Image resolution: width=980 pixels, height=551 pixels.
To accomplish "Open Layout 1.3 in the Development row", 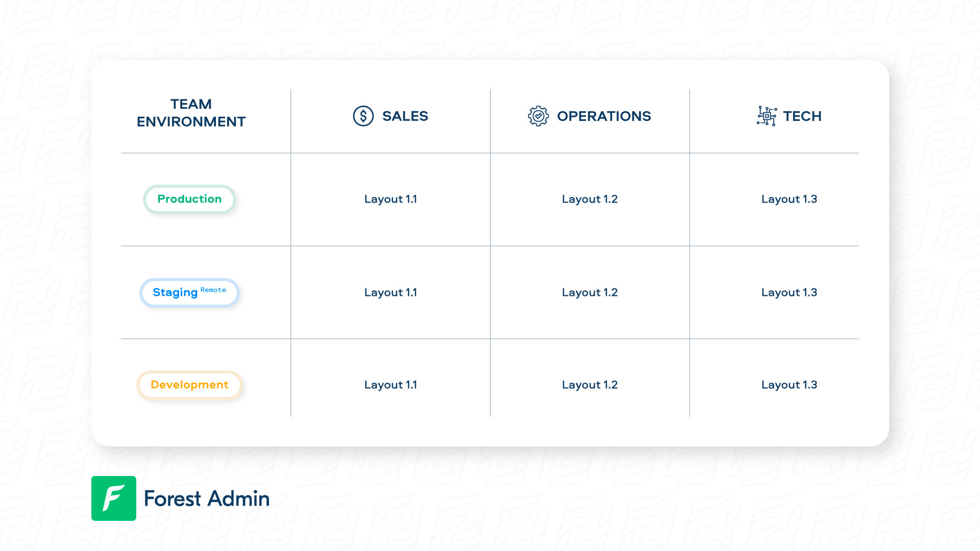I will click(789, 385).
